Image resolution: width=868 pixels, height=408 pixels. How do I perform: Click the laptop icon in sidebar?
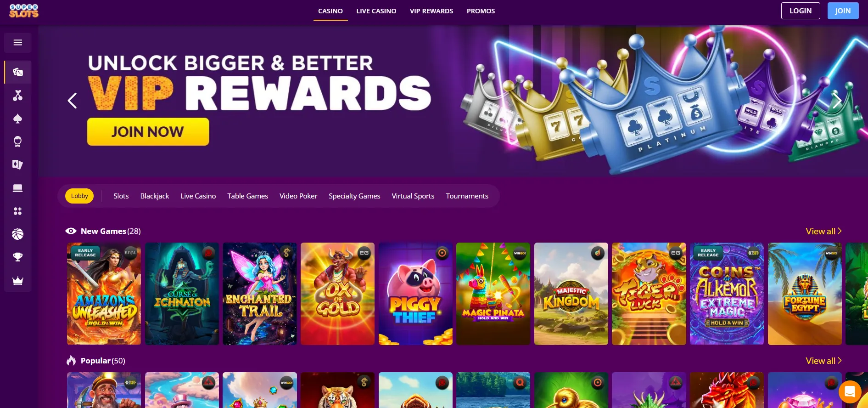click(x=18, y=188)
